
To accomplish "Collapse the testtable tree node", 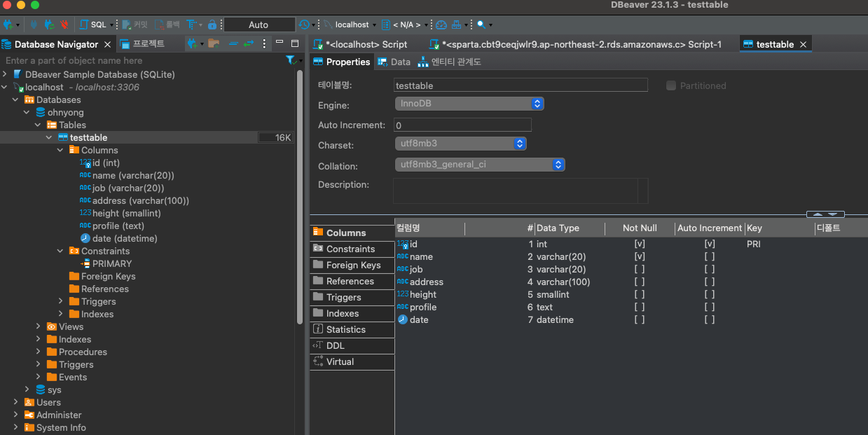I will coord(49,138).
